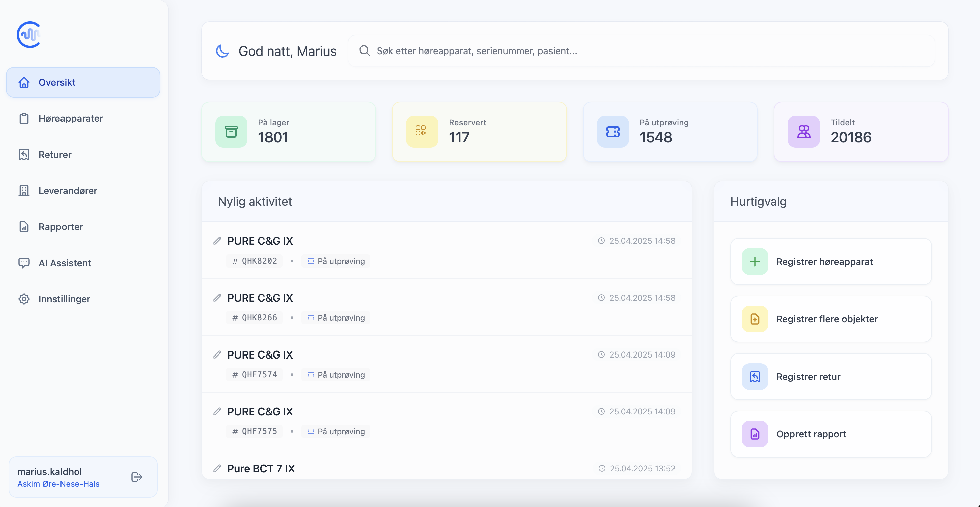Select serial number tag QHK8202
Screen dimensions: 980x507
(x=254, y=261)
